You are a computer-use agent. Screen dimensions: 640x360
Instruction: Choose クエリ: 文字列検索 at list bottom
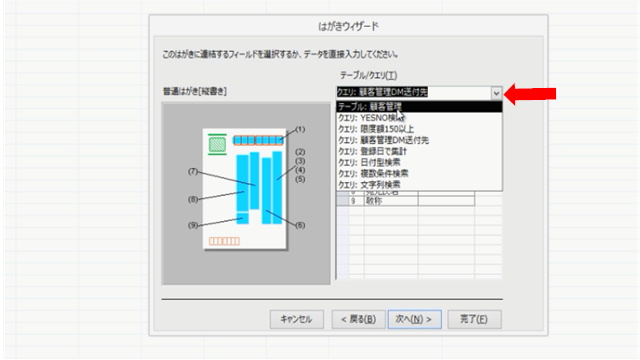pyautogui.click(x=419, y=184)
